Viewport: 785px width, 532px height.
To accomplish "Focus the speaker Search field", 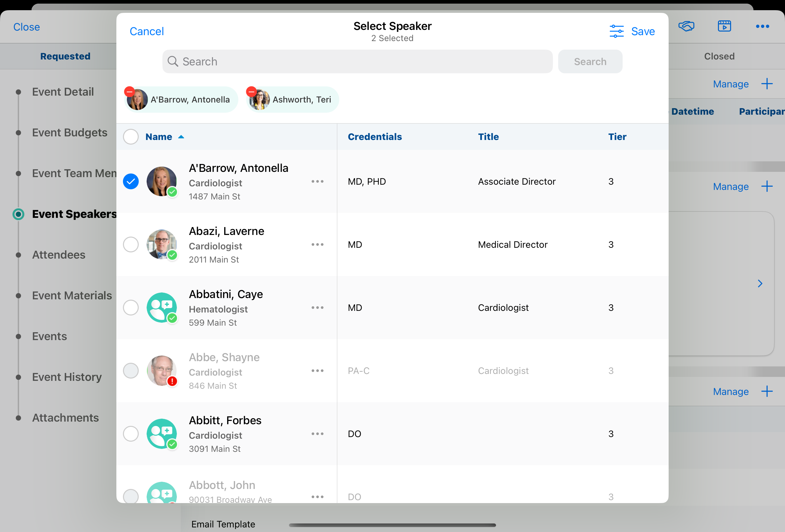I will 357,61.
